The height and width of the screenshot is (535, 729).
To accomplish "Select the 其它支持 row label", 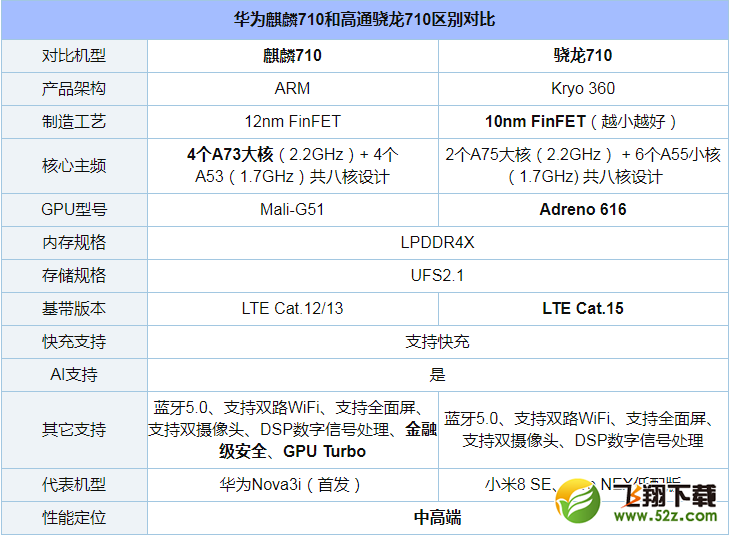I will pos(74,429).
